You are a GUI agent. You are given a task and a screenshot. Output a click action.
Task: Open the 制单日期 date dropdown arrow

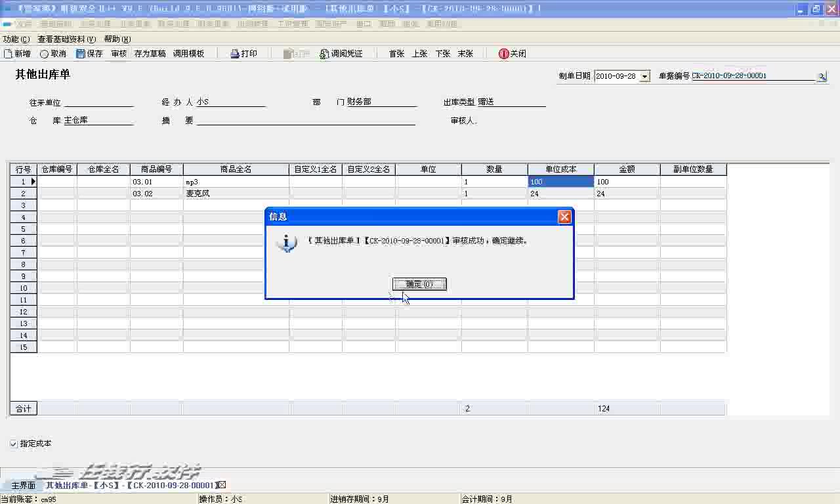click(x=644, y=76)
